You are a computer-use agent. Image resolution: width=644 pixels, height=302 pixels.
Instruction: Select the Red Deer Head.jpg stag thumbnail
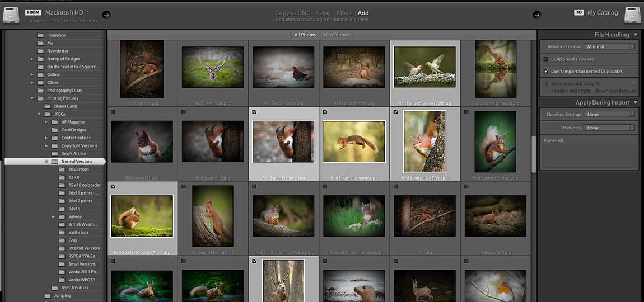click(213, 67)
